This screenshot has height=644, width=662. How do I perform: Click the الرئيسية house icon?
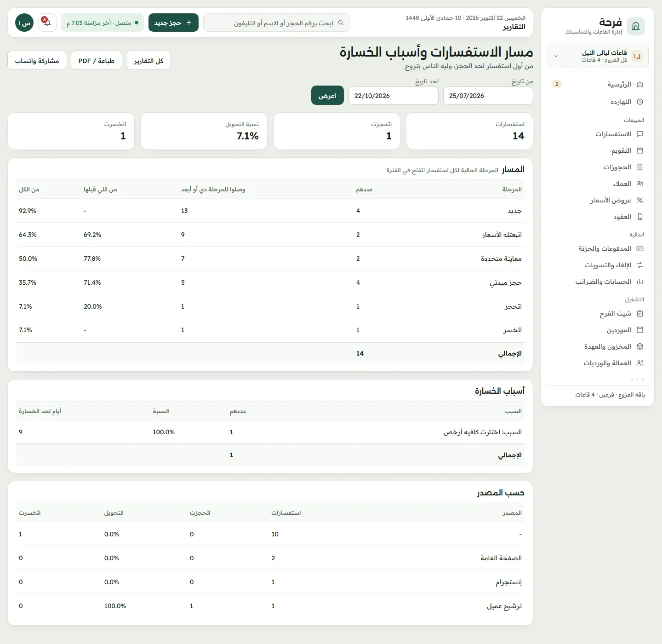pos(640,84)
